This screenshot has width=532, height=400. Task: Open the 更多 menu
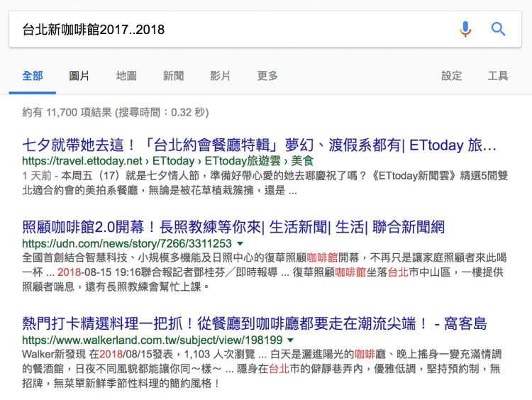(x=267, y=76)
